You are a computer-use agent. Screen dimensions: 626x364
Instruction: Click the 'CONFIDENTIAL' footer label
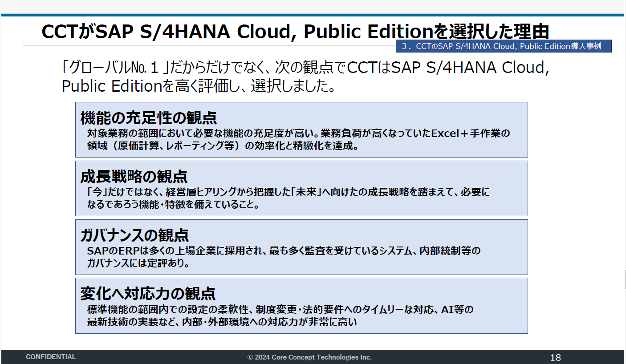click(x=51, y=357)
